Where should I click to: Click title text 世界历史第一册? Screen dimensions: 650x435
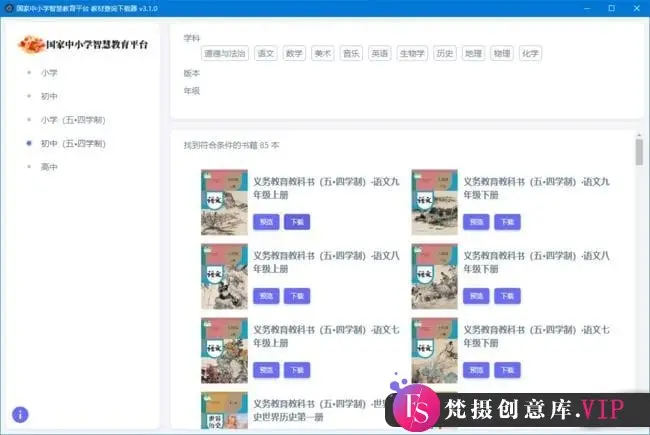tap(319, 411)
